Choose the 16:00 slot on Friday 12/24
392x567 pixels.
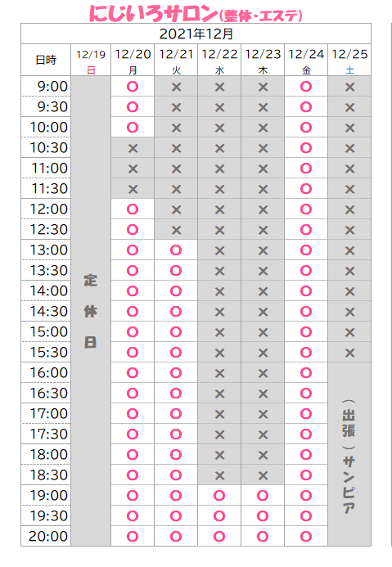[306, 372]
